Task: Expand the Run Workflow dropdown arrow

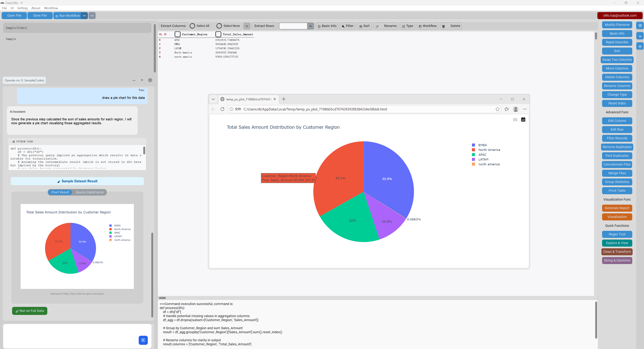Action: [85, 15]
